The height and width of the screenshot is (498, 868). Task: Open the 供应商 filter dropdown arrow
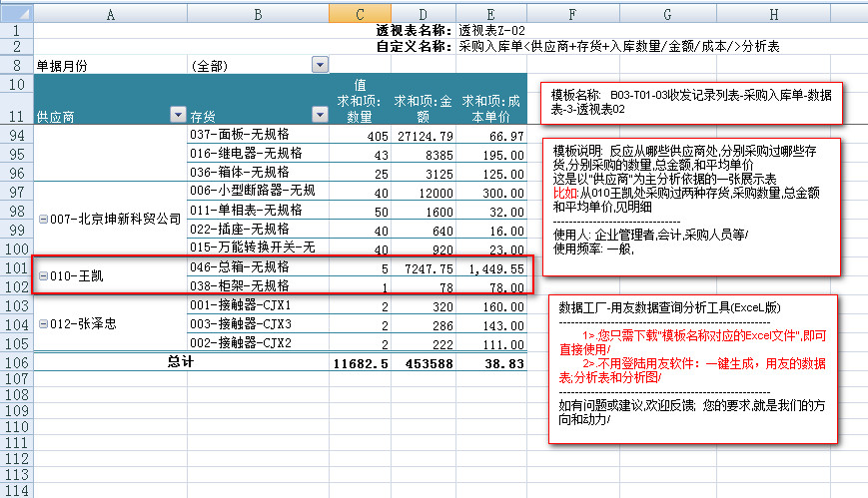(x=178, y=116)
